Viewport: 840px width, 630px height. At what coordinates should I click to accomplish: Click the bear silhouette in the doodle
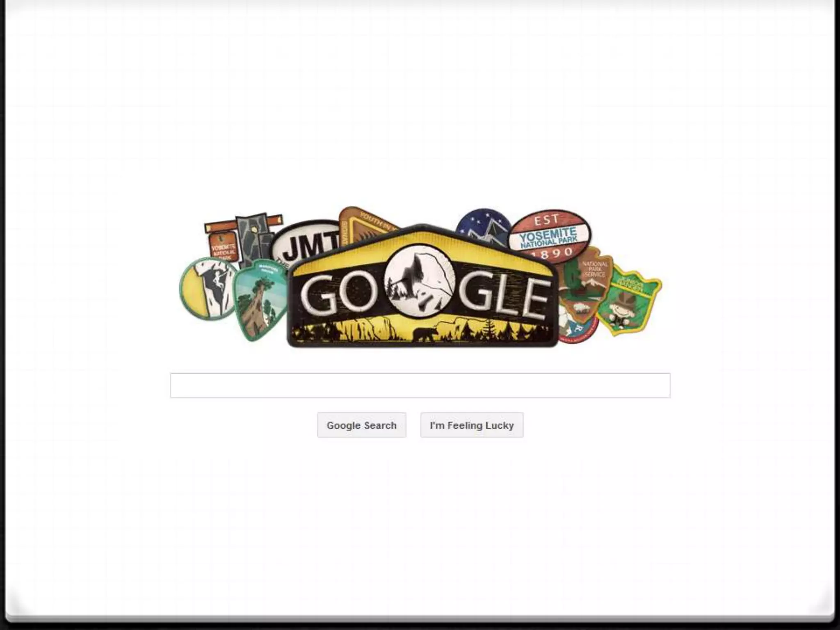click(425, 334)
